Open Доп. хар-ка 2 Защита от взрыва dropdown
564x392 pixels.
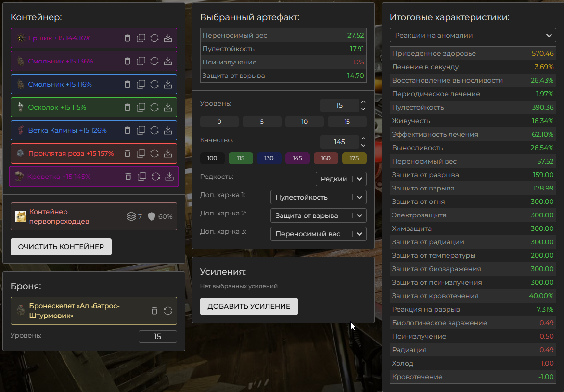click(318, 215)
